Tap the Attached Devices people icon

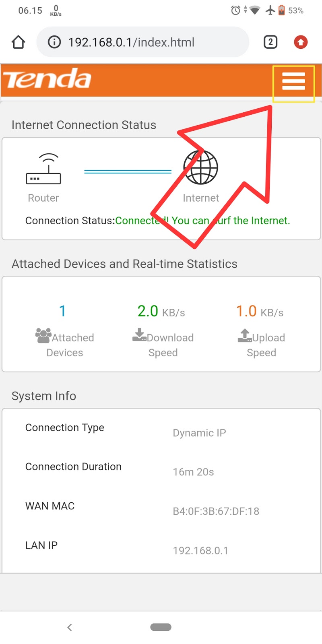pos(43,336)
